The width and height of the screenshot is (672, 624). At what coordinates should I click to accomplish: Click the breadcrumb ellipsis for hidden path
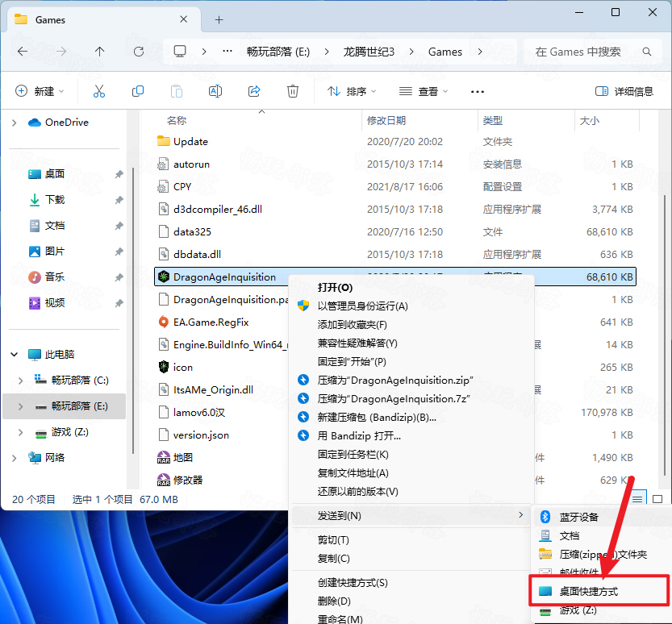point(227,52)
